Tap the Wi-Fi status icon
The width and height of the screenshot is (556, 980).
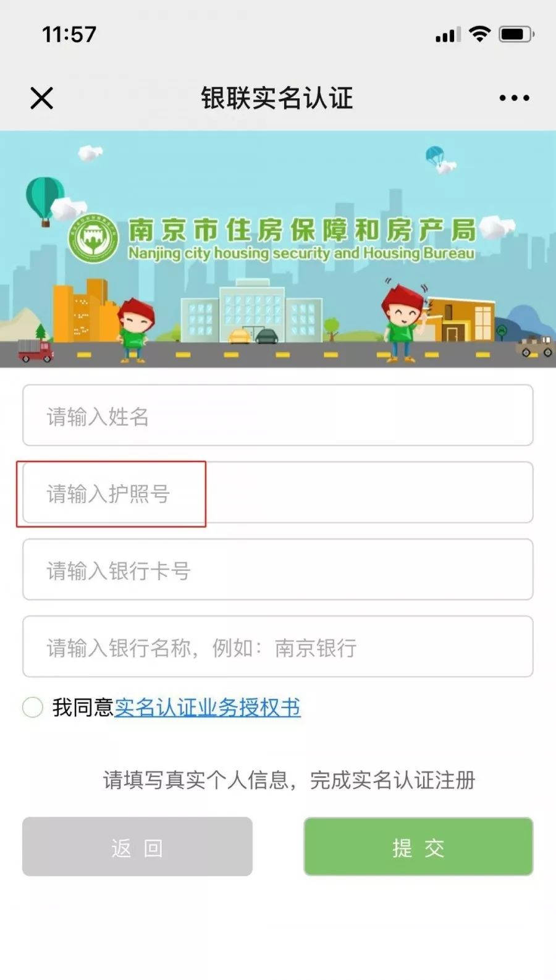479,33
